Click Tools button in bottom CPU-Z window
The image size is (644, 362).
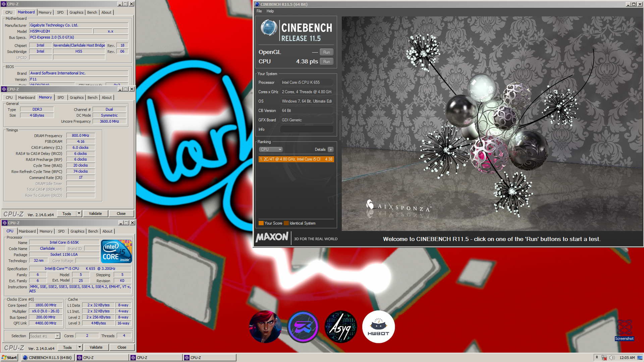(67, 348)
